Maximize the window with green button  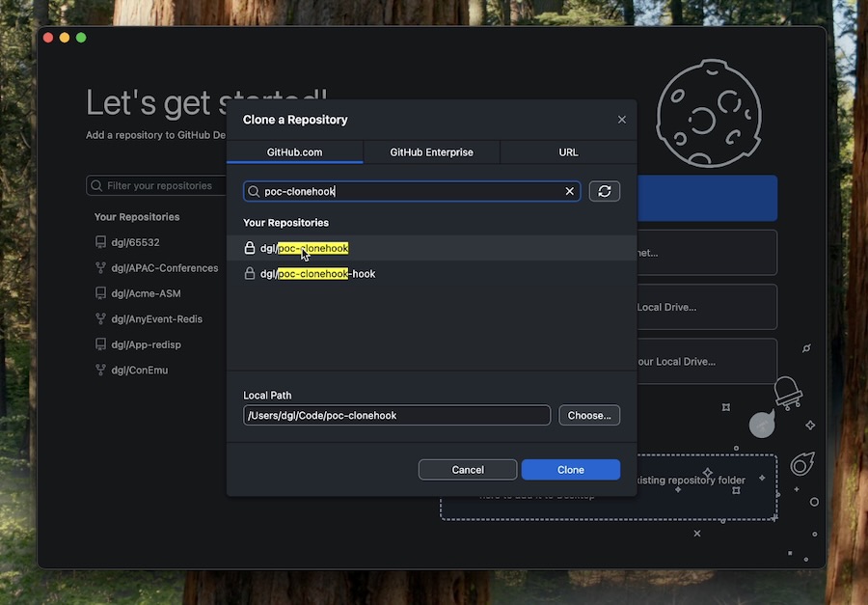pyautogui.click(x=81, y=38)
